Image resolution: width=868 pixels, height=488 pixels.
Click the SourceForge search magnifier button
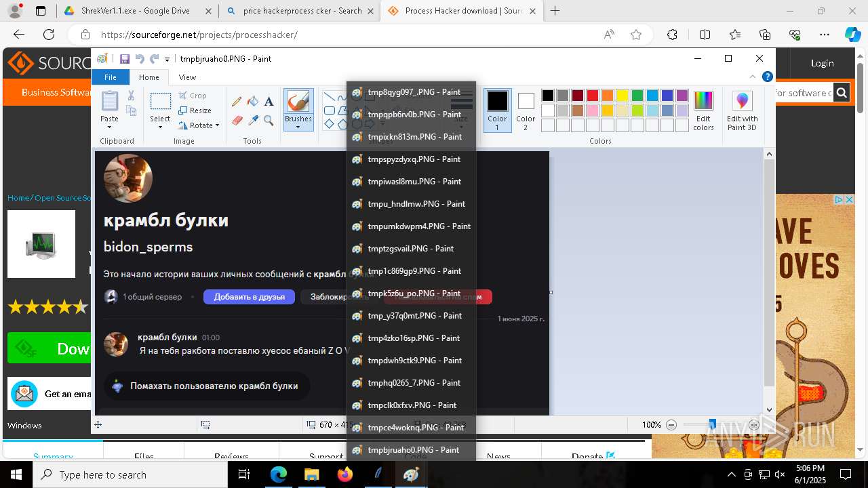pos(842,93)
